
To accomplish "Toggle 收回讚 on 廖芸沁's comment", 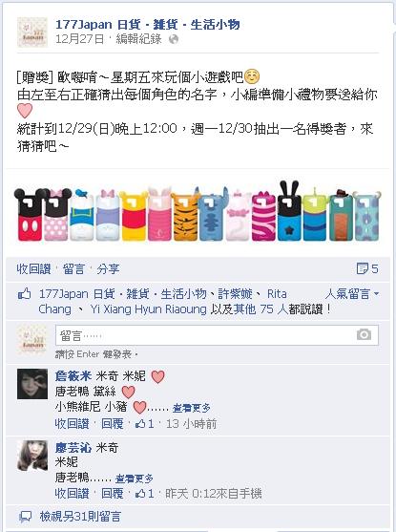I will point(72,493).
